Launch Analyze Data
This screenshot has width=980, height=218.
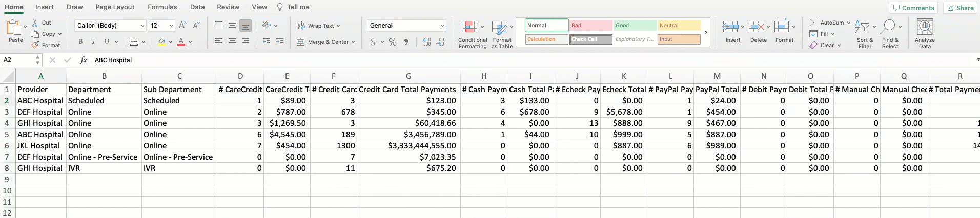coord(925,28)
